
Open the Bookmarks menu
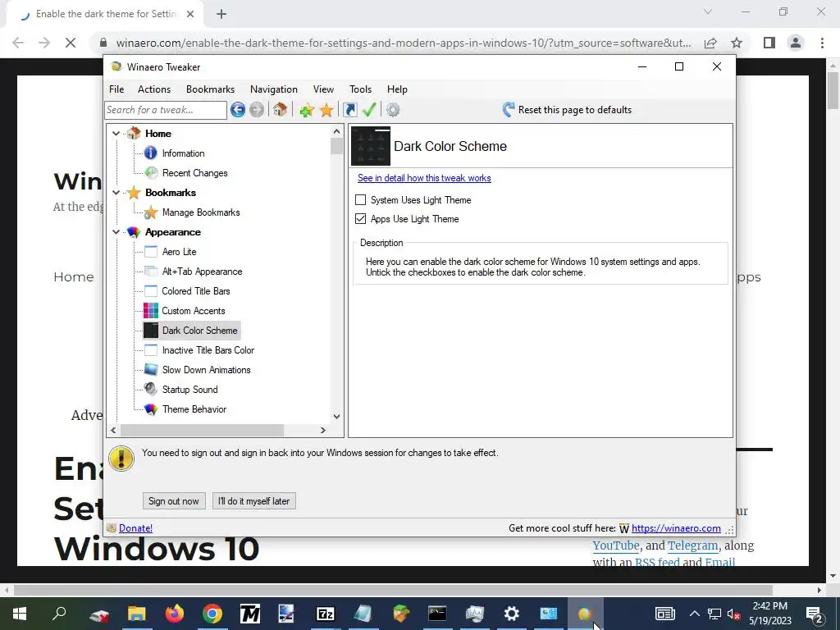coord(210,89)
